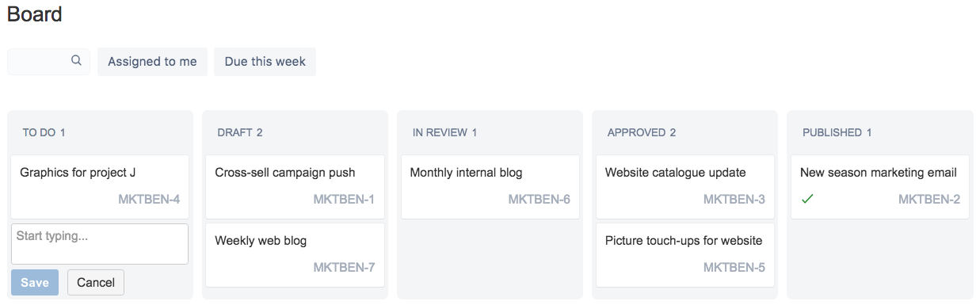This screenshot has width=980, height=305.
Task: Open the New season marketing email card
Action: click(x=880, y=186)
